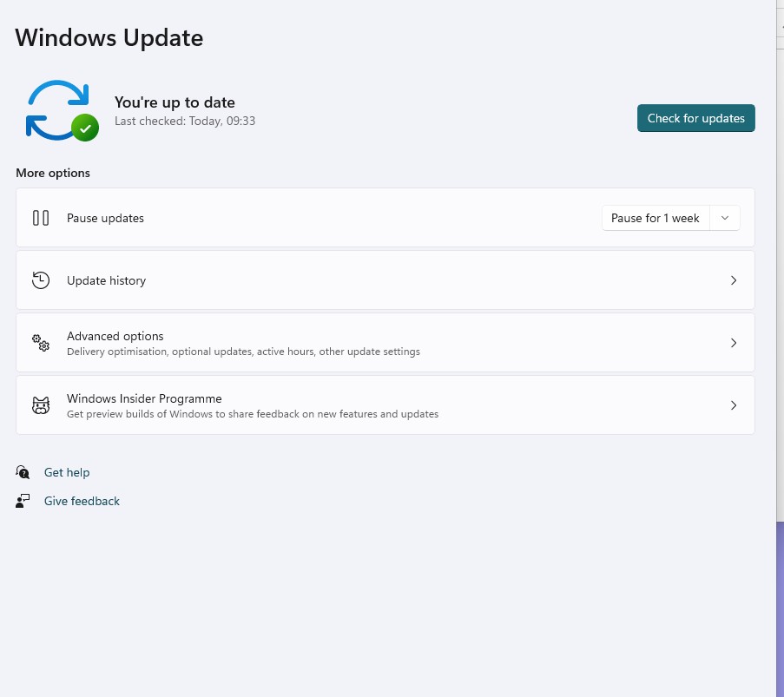This screenshot has width=784, height=697.
Task: Select the Windows Insider Programme label
Action: point(144,398)
